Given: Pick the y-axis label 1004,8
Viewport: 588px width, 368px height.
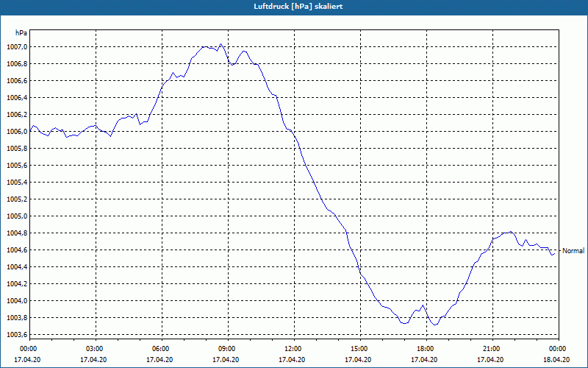Looking at the screenshot, I should coord(17,233).
